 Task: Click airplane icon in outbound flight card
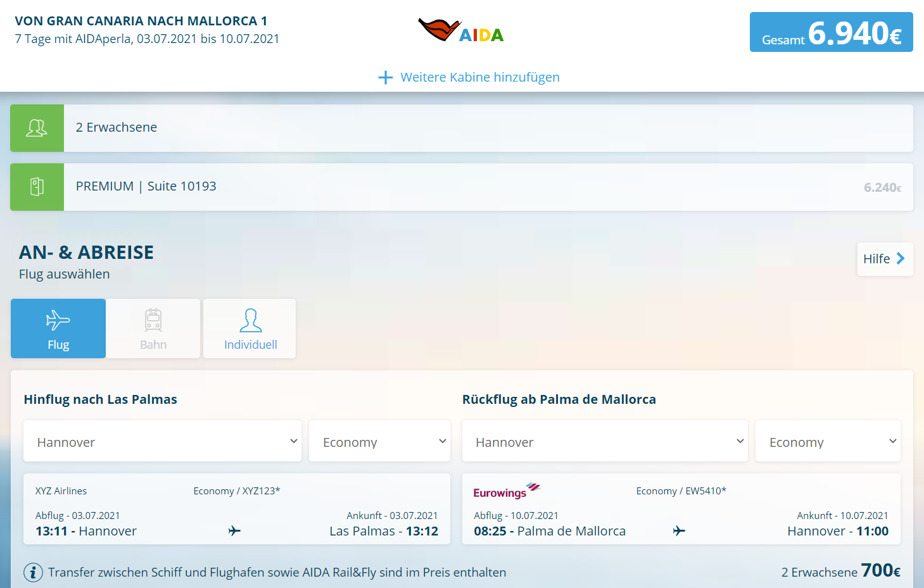(x=234, y=530)
